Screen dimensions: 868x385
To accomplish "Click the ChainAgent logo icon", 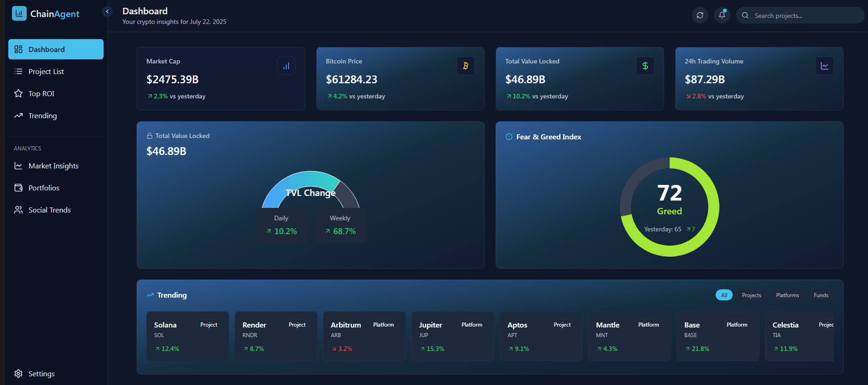I will [19, 13].
